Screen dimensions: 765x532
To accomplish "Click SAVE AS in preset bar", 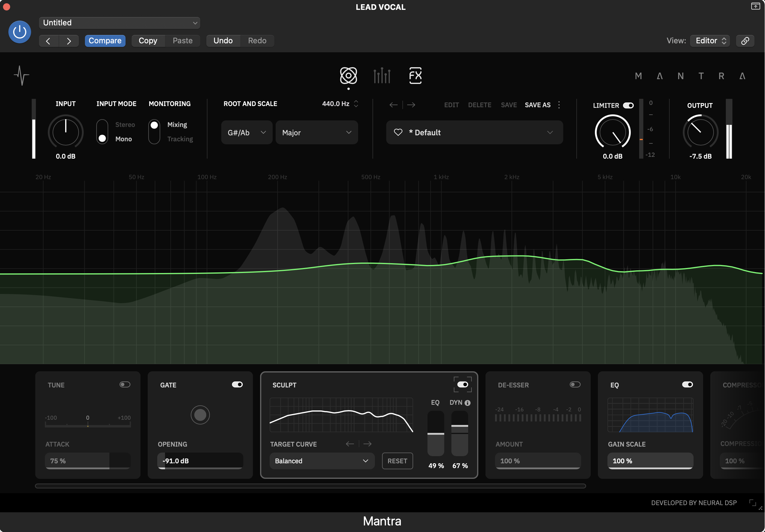I will (538, 105).
